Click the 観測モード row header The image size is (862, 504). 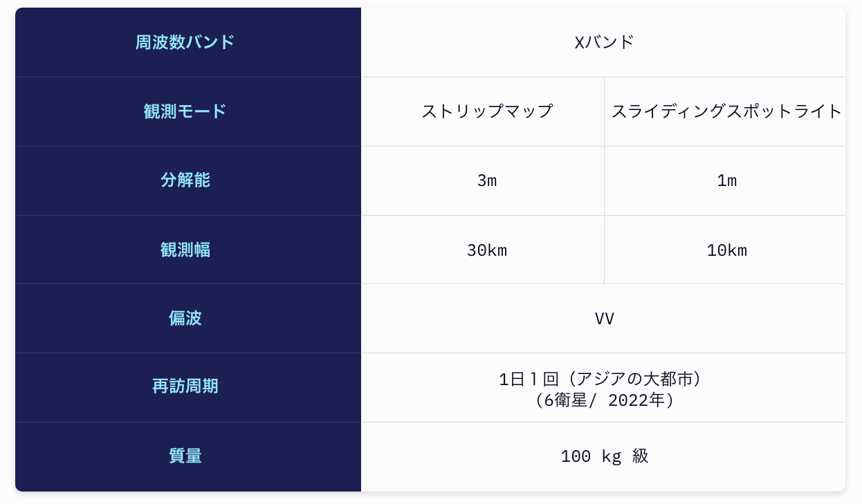[188, 111]
